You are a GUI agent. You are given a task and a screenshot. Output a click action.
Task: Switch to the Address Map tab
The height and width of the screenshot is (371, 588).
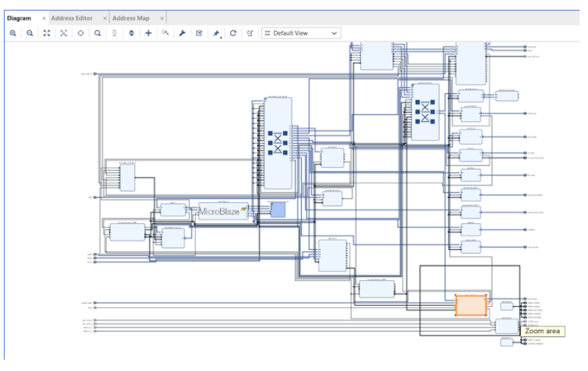coord(132,17)
